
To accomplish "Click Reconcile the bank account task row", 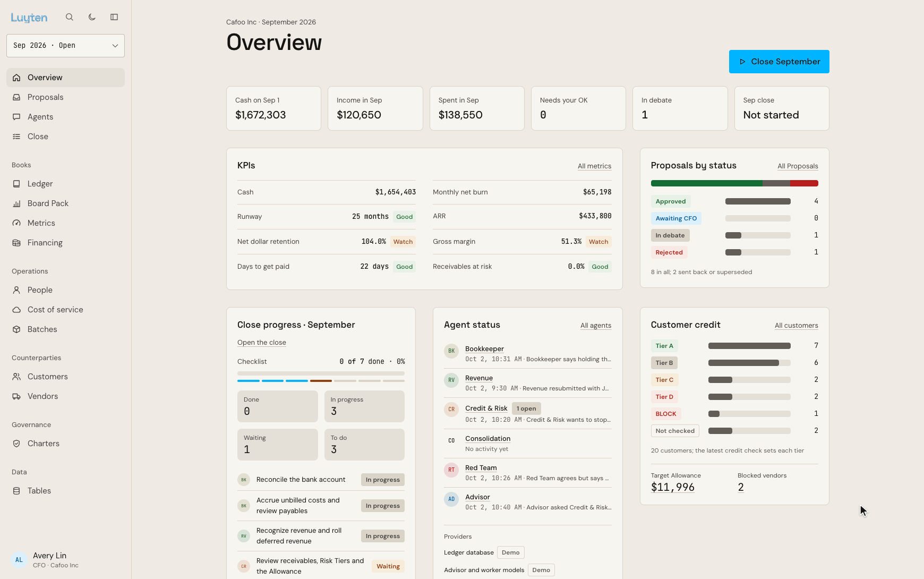I will tap(321, 480).
